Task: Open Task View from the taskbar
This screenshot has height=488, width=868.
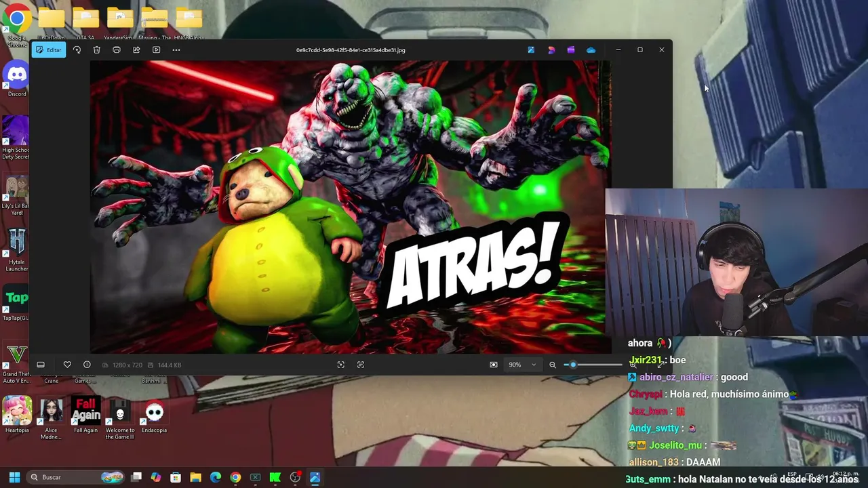Action: tap(136, 477)
